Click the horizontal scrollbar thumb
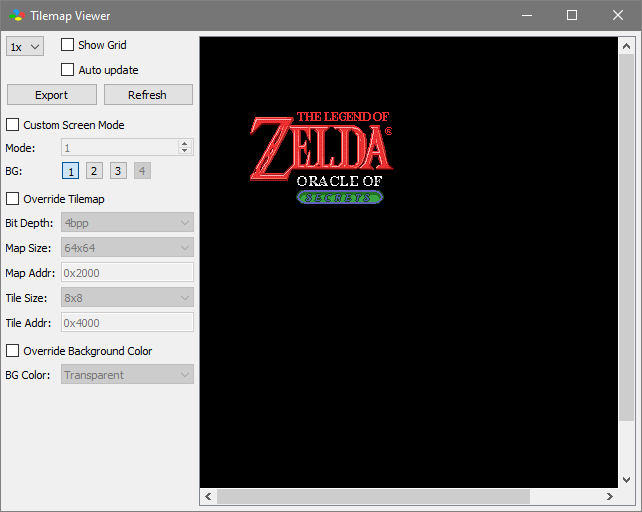The width and height of the screenshot is (642, 512). [373, 496]
